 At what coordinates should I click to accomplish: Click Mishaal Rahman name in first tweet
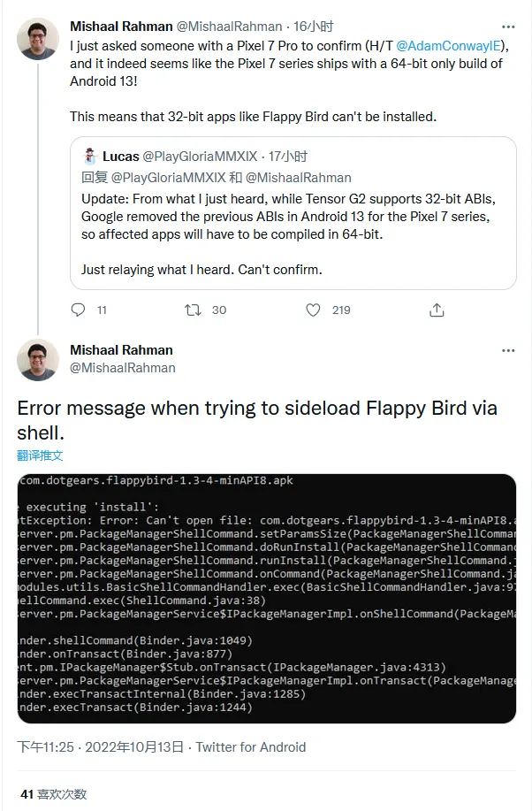tap(121, 27)
